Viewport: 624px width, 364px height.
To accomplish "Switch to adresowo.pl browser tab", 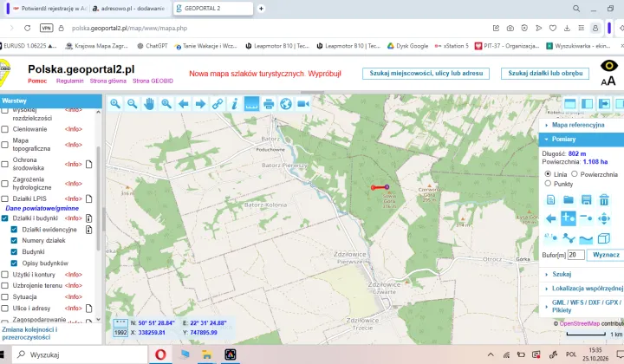I will click(129, 9).
